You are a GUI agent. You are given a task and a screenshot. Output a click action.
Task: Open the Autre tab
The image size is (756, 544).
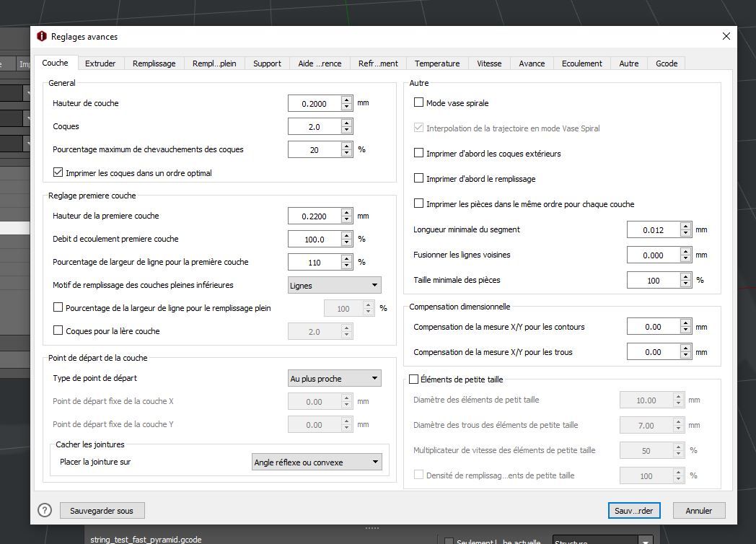tap(629, 63)
